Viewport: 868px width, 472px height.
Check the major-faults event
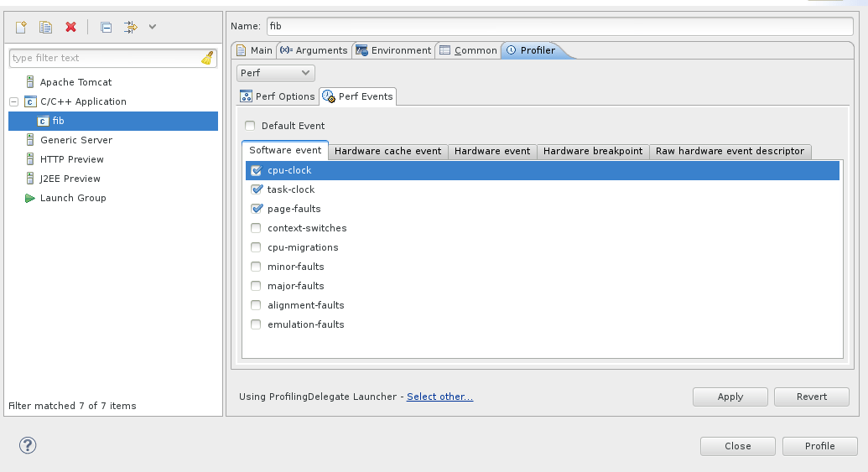256,286
